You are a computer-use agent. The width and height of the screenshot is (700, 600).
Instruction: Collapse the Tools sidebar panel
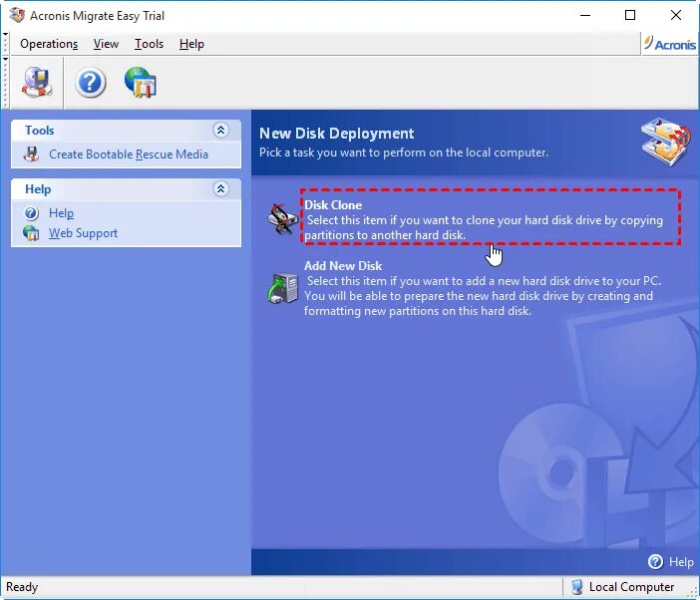pos(220,131)
